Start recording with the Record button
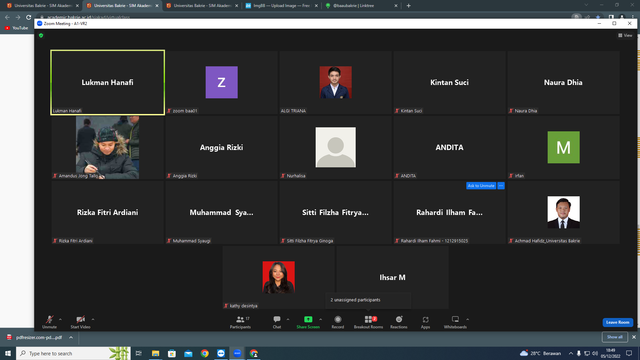The image size is (640, 360). [x=338, y=322]
